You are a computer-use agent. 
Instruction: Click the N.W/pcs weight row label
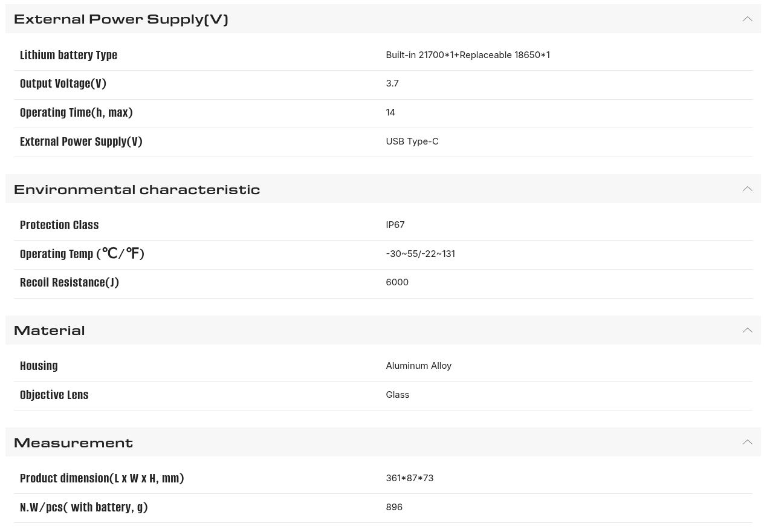[83, 507]
